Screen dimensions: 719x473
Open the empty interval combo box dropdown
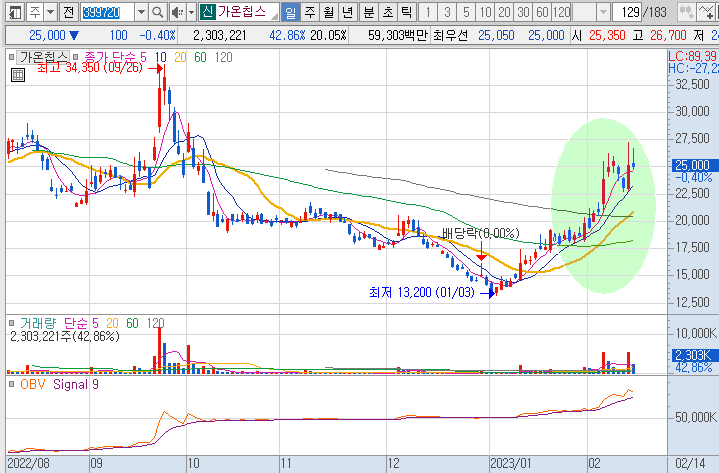click(603, 12)
